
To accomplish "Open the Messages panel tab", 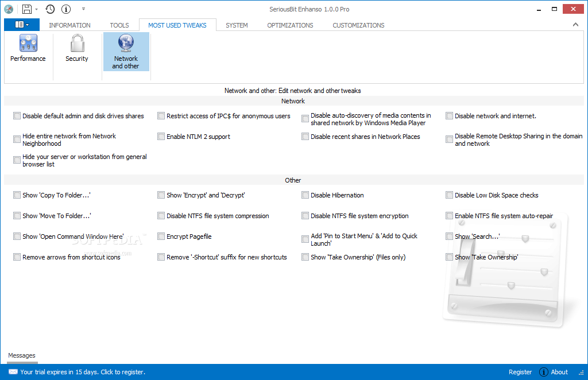I will point(22,355).
